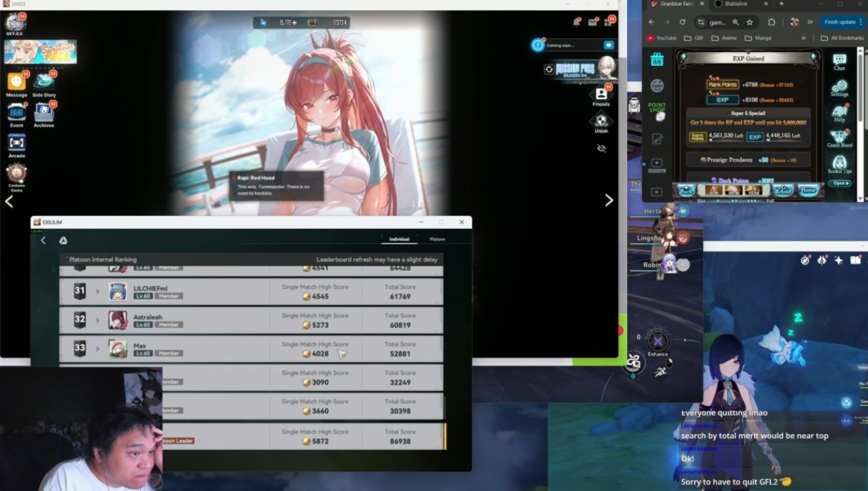Viewport: 868px width, 491px height.
Task: Add gems using the plus next to 15,772
Action: pos(294,22)
